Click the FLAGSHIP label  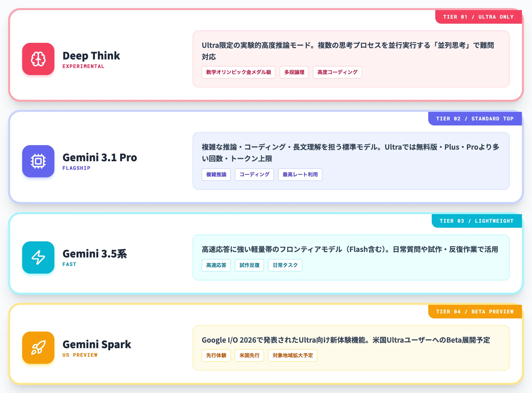pos(76,168)
